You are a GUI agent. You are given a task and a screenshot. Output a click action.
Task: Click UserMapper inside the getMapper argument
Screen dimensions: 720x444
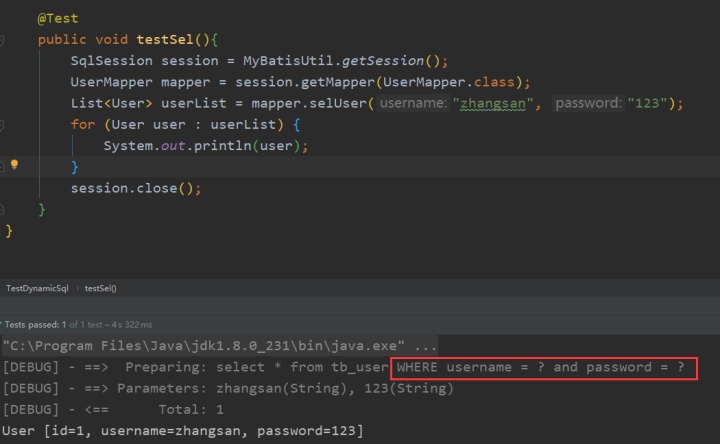click(x=424, y=82)
